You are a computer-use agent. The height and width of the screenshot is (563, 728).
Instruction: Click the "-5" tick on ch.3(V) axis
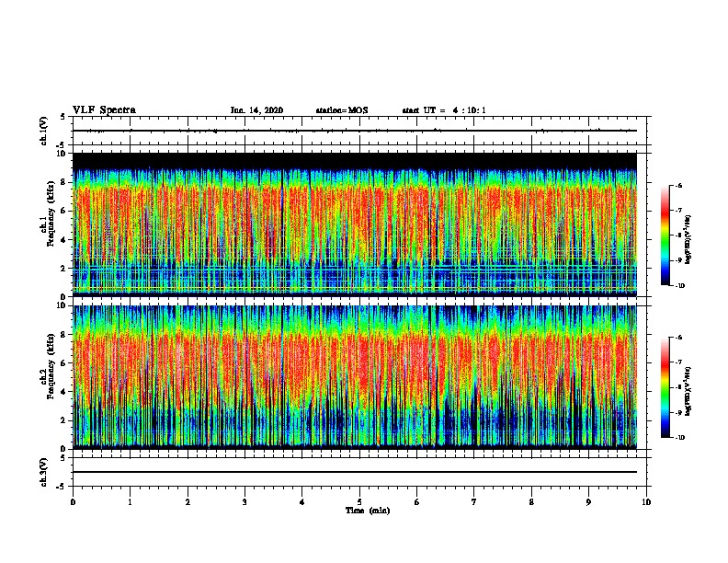62,487
